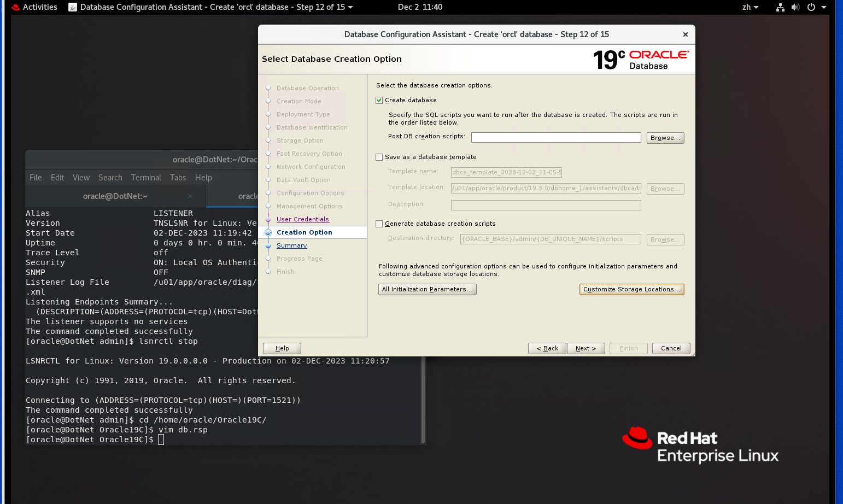The image size is (843, 504).
Task: Click the Description field
Action: tap(546, 206)
